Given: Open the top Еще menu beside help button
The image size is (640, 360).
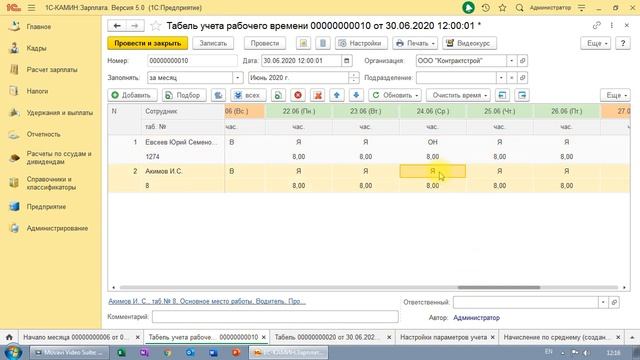Looking at the screenshot, I should (596, 43).
